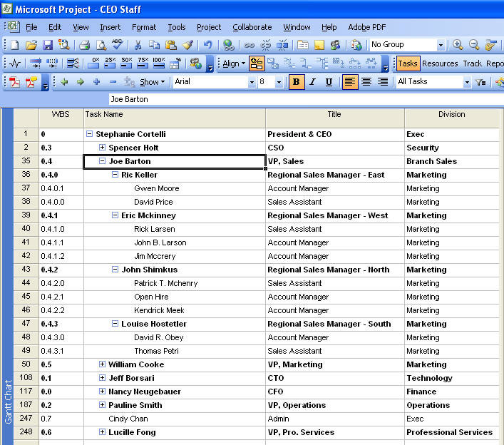This screenshot has width=504, height=445.
Task: Save the project with the floppy disk icon
Action: [48, 45]
